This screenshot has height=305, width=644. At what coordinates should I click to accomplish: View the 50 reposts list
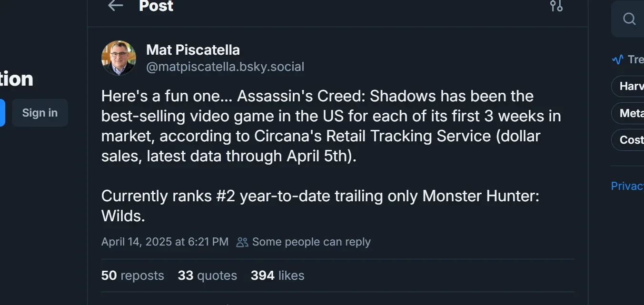(x=132, y=275)
